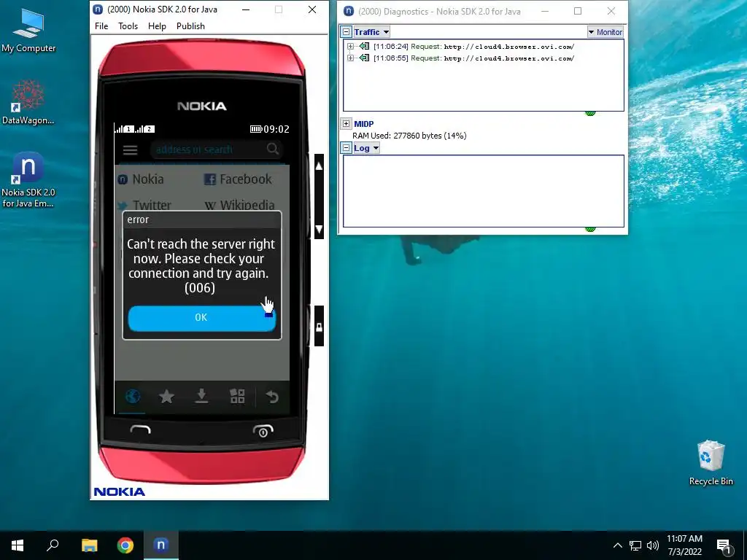Select the 11:06:55 request URL text
The height and width of the screenshot is (560, 747).
(x=508, y=58)
